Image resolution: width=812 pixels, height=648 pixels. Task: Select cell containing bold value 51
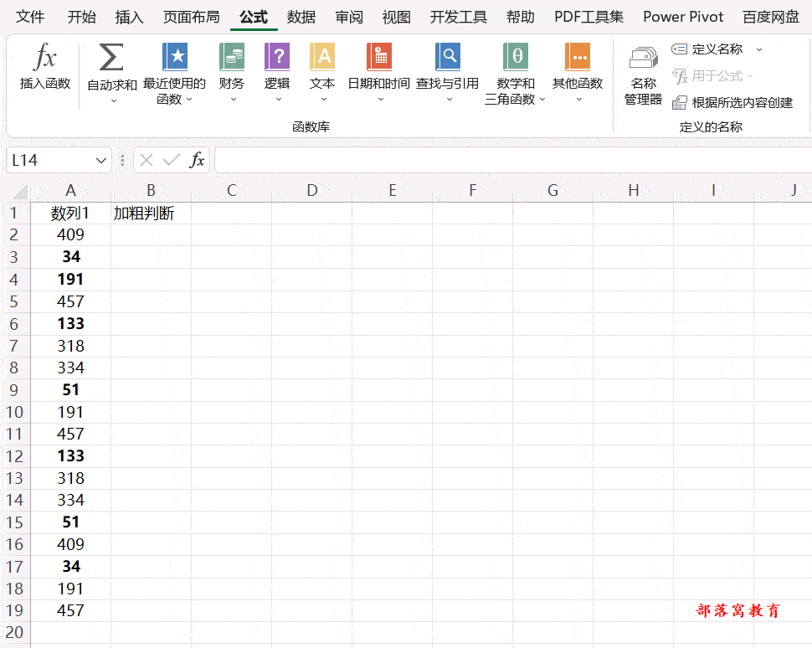pos(70,389)
